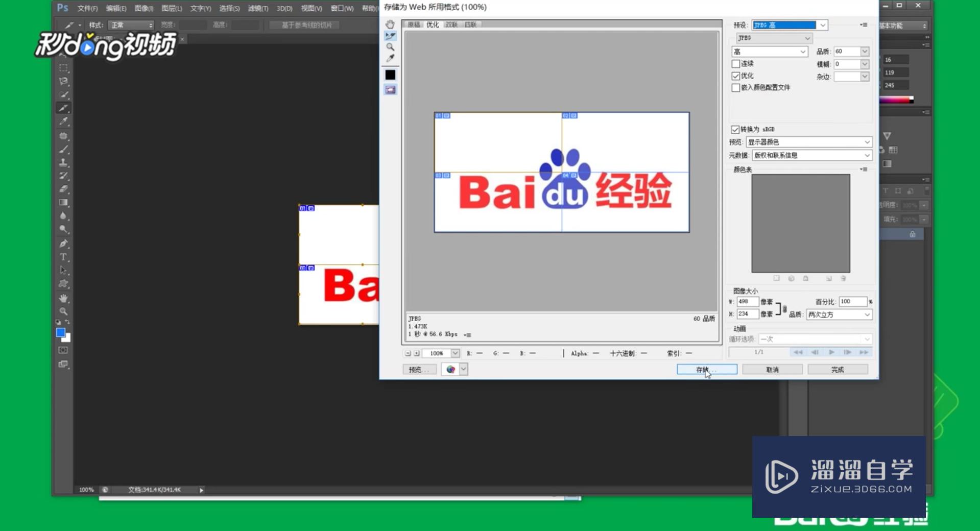Switch to the 四联 preview tab
The image size is (980, 531).
(x=470, y=25)
